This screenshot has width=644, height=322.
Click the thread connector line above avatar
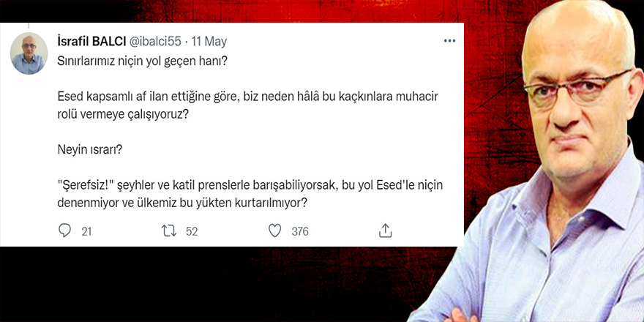pos(29,26)
